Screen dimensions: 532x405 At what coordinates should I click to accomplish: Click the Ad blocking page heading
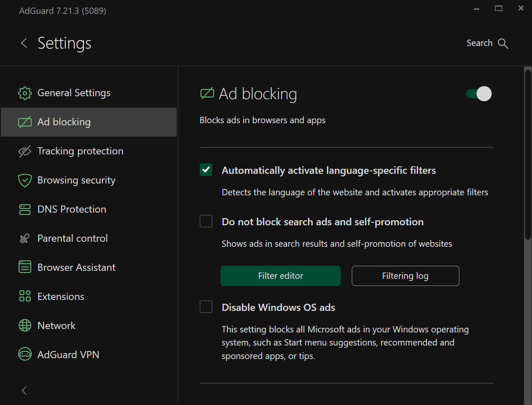(x=258, y=94)
